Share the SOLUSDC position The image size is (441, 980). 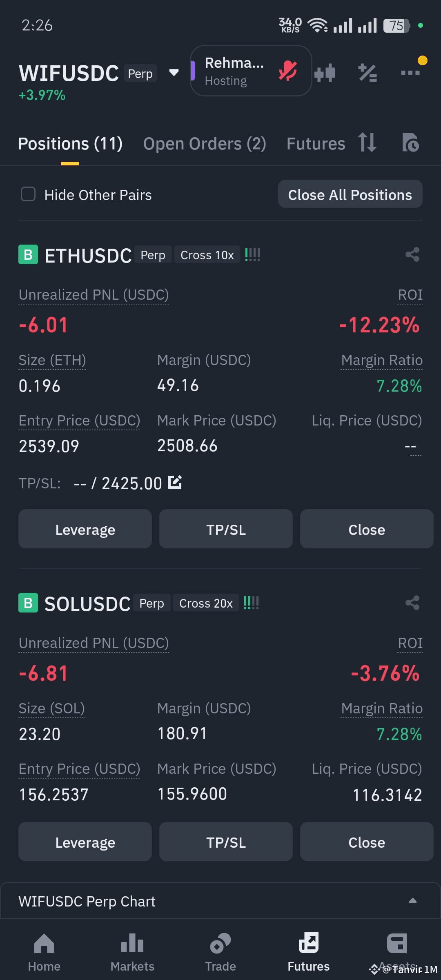(x=412, y=603)
